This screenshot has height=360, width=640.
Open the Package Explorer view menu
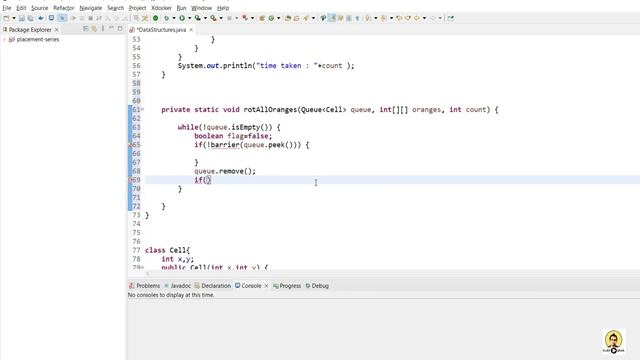click(x=103, y=29)
